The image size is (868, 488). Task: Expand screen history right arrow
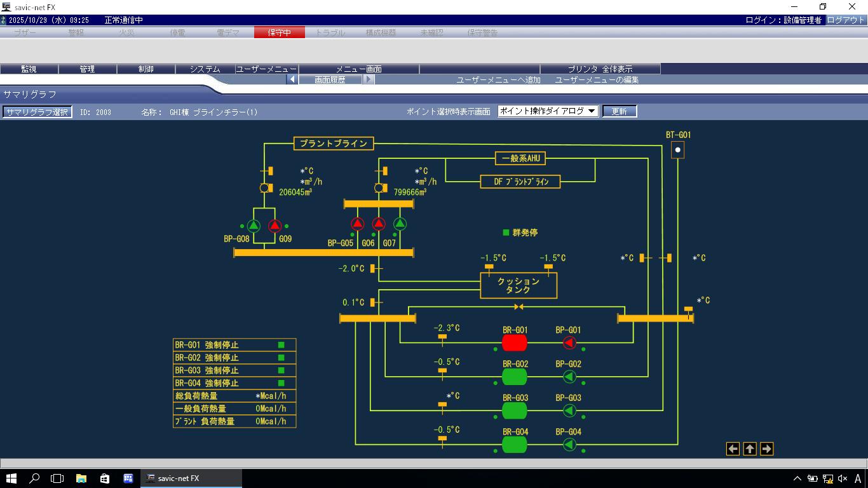[369, 80]
